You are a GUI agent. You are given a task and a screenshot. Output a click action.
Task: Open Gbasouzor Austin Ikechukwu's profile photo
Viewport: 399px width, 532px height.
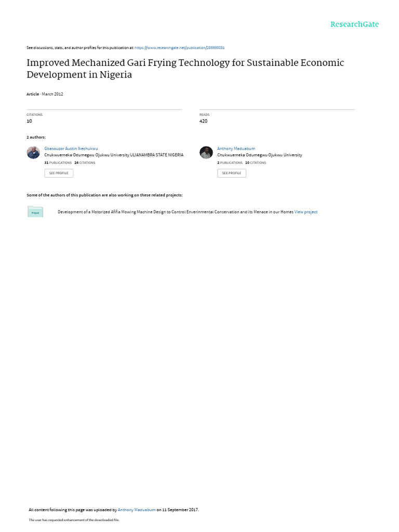coord(33,152)
